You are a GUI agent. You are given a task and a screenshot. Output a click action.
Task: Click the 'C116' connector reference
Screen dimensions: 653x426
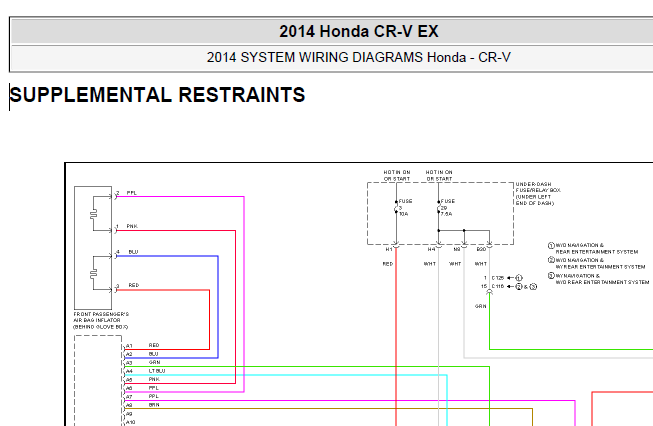pyautogui.click(x=498, y=286)
